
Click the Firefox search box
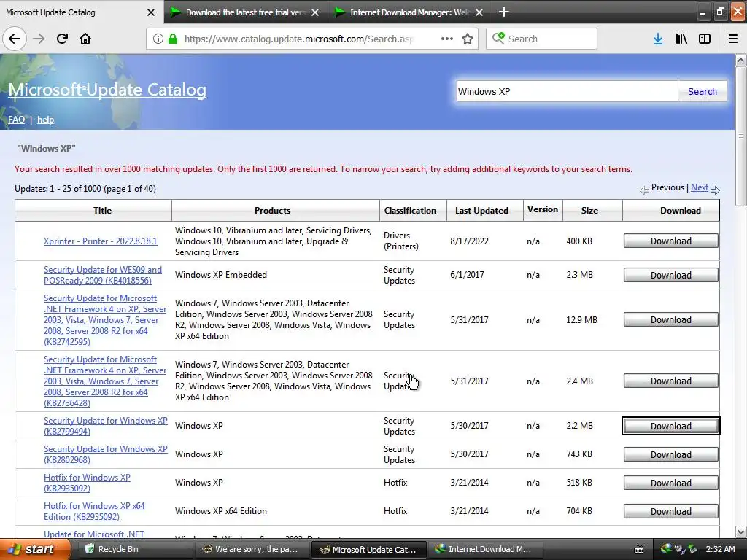(x=541, y=39)
